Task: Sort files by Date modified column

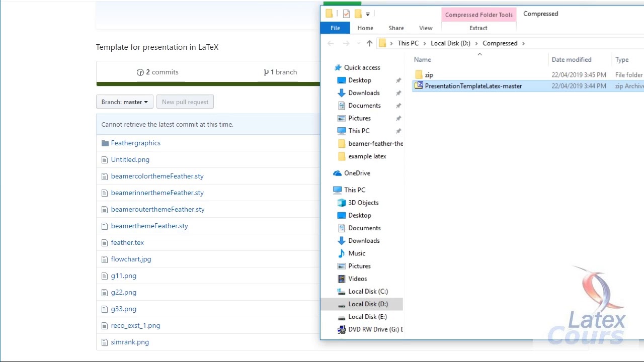Action: click(x=571, y=60)
